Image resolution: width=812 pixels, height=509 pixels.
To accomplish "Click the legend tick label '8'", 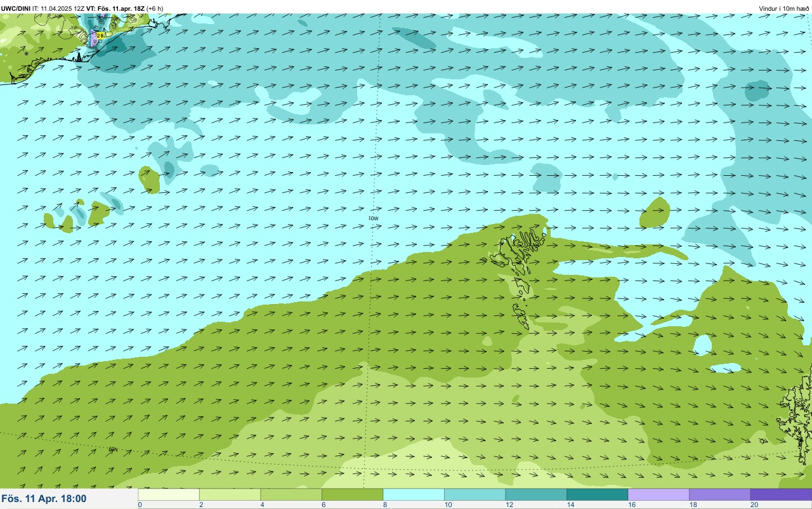I will tap(384, 505).
